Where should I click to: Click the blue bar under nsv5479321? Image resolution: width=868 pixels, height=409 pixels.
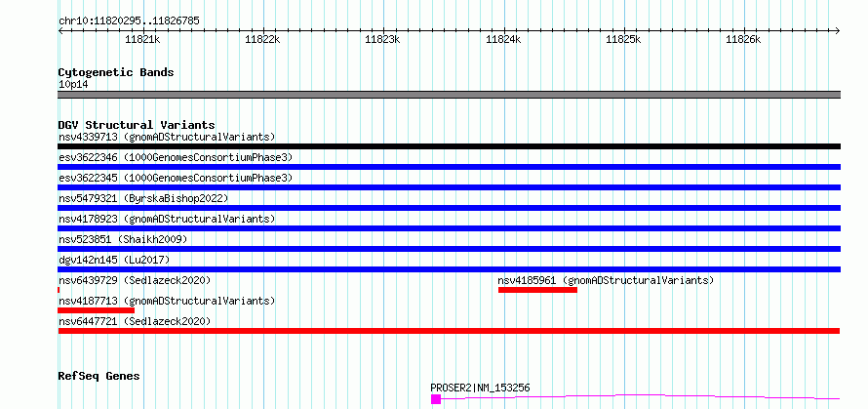coord(449,208)
